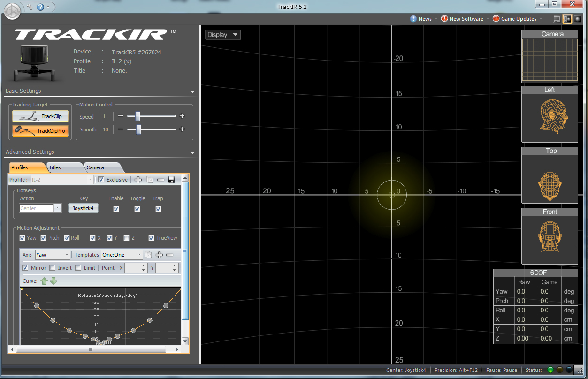Increase Speed with the plus icon
The image size is (588, 379).
click(182, 116)
